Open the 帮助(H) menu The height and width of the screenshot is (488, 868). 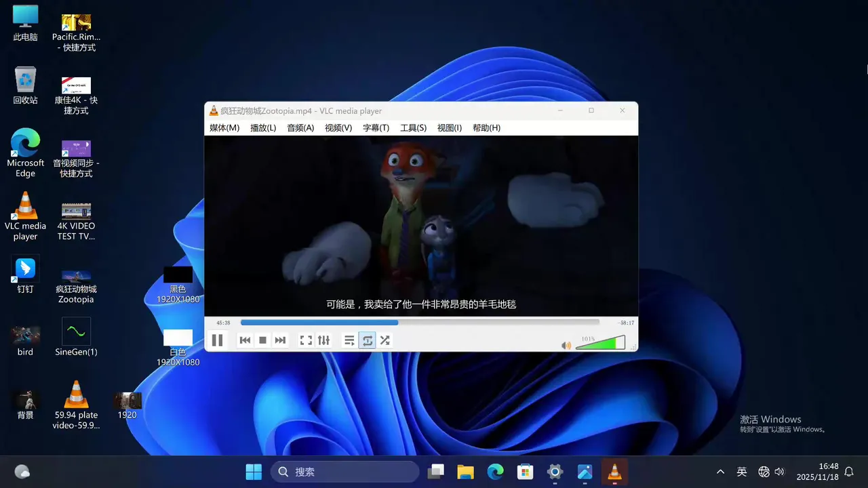[486, 127]
